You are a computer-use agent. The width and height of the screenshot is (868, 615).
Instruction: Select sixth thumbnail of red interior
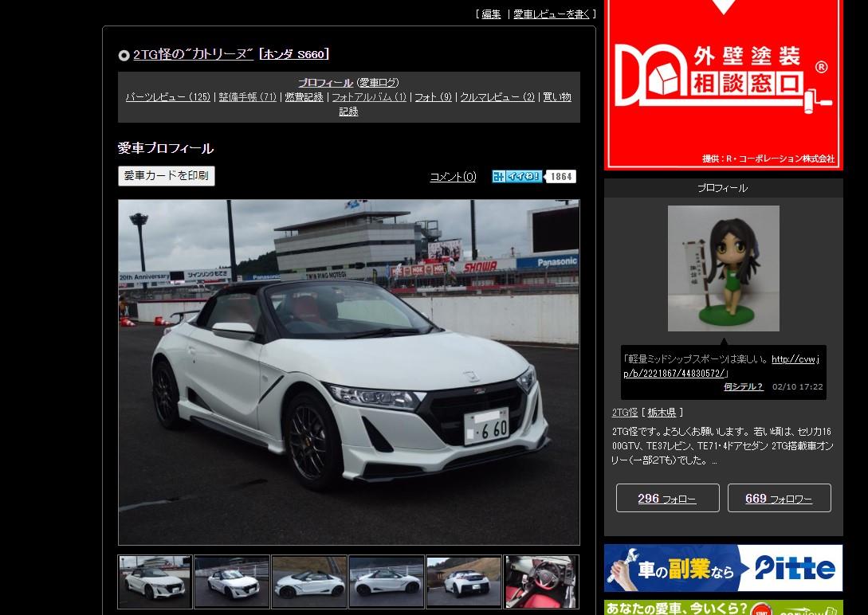pos(541,582)
